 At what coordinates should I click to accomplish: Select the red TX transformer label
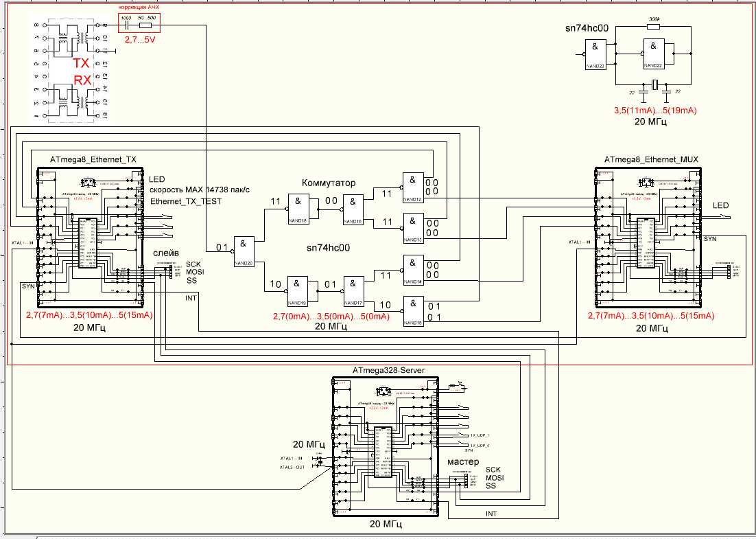tap(82, 63)
